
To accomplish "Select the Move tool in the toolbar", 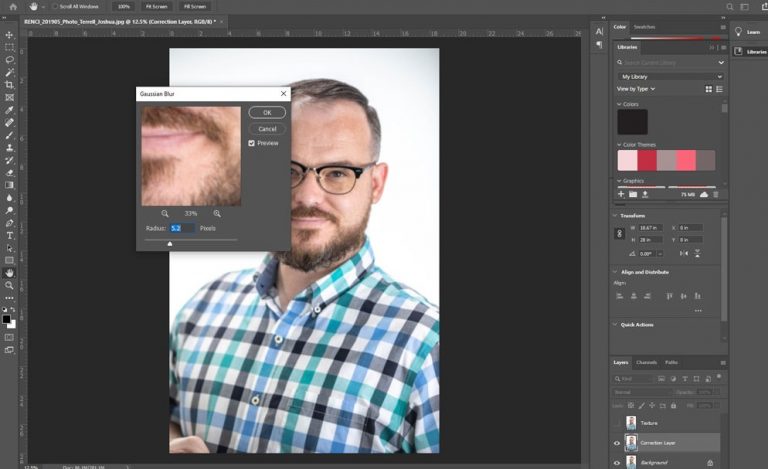I will (x=9, y=35).
